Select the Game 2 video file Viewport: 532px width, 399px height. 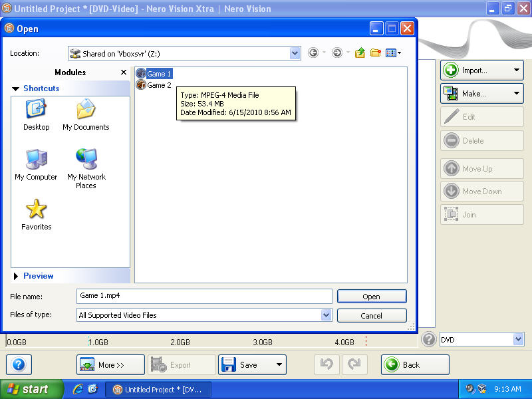coord(154,85)
